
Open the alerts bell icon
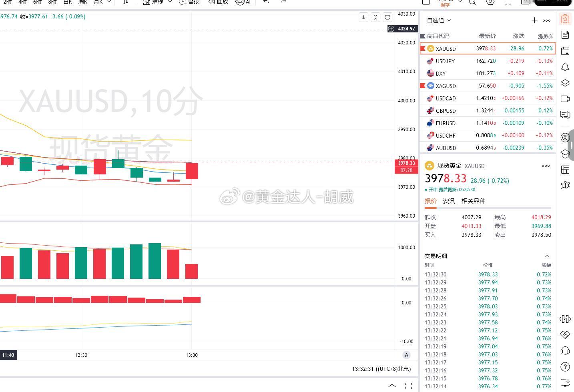(x=565, y=67)
